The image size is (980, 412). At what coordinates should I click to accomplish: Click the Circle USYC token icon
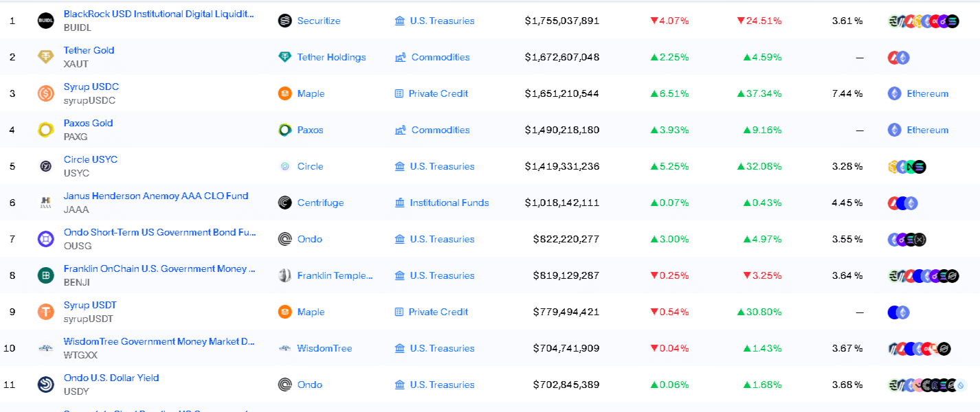coord(46,166)
